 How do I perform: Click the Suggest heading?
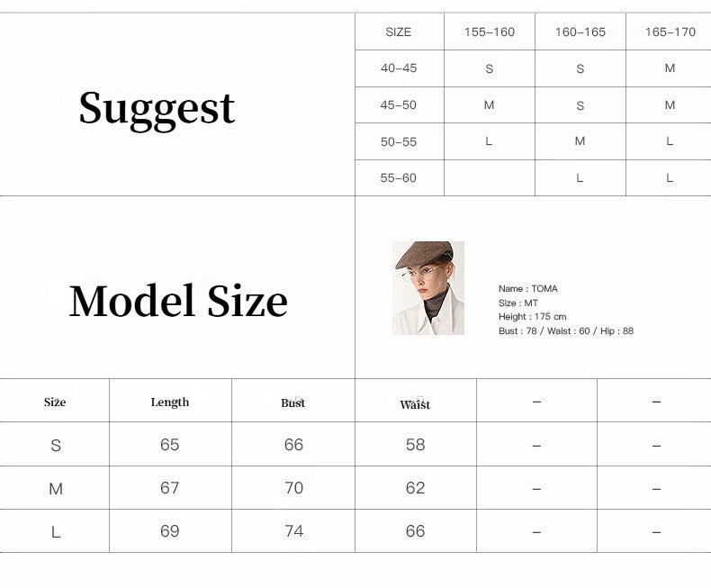coord(157,109)
